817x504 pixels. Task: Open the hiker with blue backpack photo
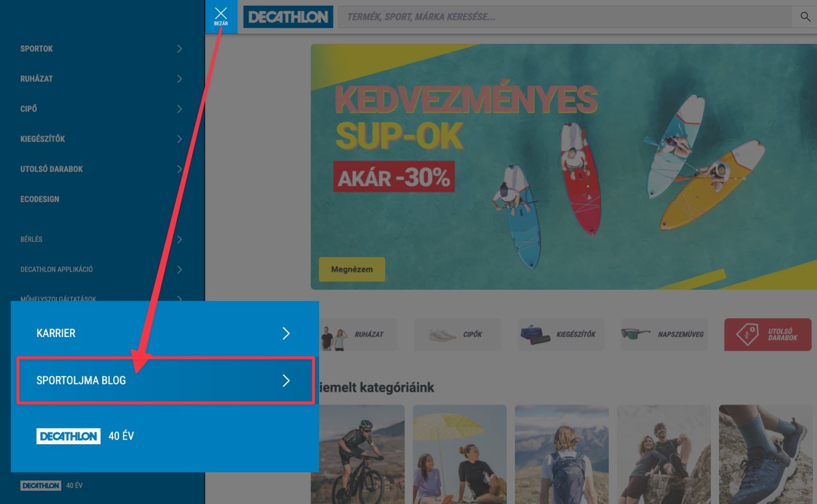[x=562, y=454]
